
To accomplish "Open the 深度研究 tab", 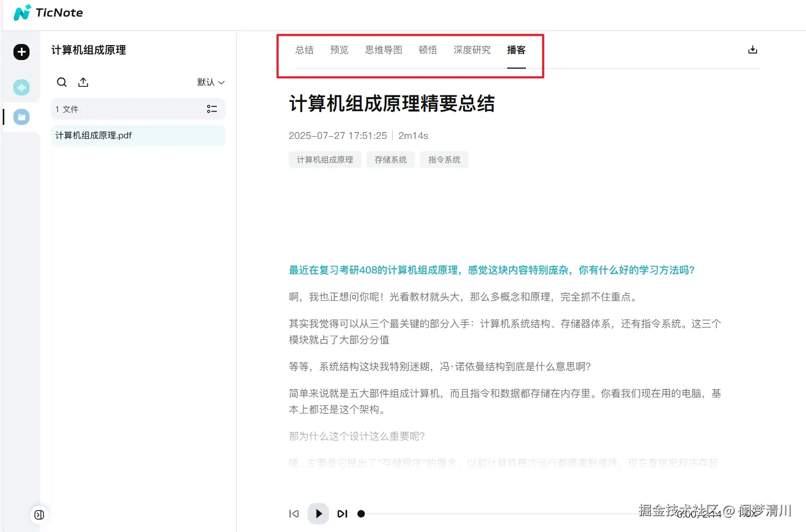I will point(472,50).
